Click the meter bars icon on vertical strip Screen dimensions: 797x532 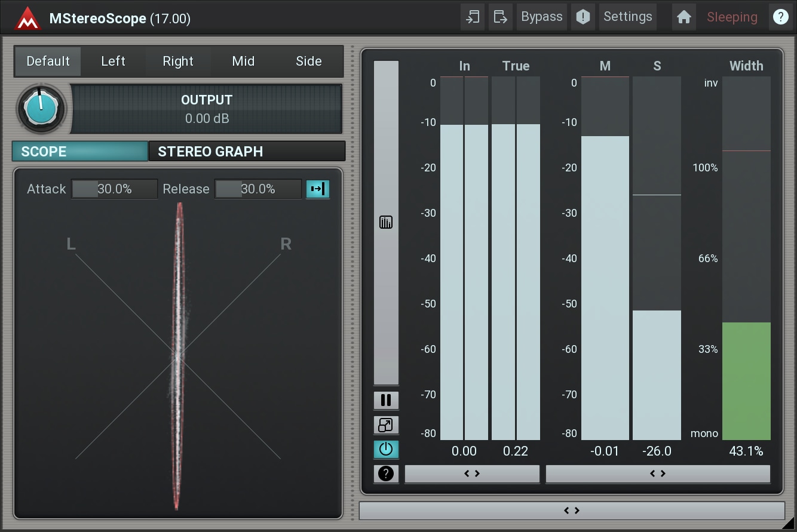tap(386, 223)
